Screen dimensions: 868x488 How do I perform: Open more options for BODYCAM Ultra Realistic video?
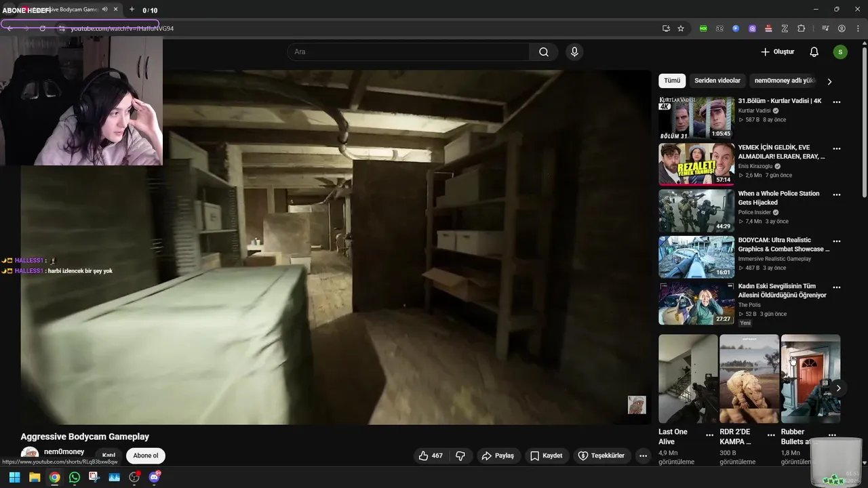coord(837,241)
